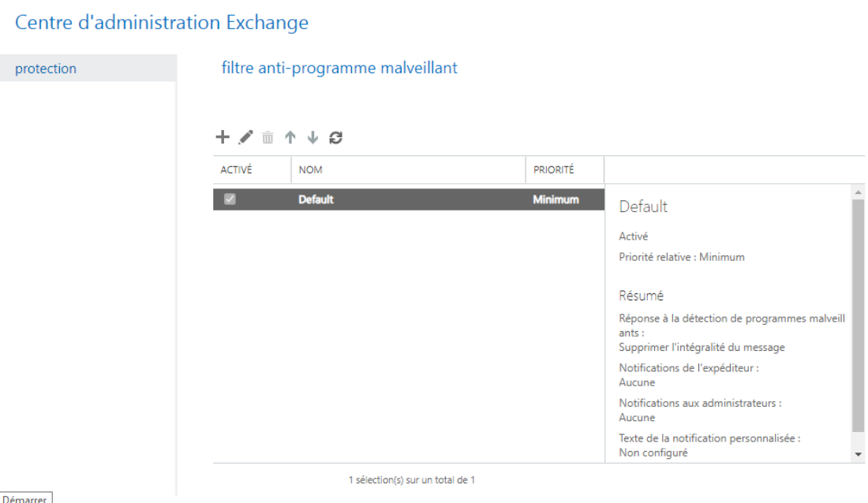Click the Centre d'administration Exchange title
The width and height of the screenshot is (868, 503).
coord(162,23)
